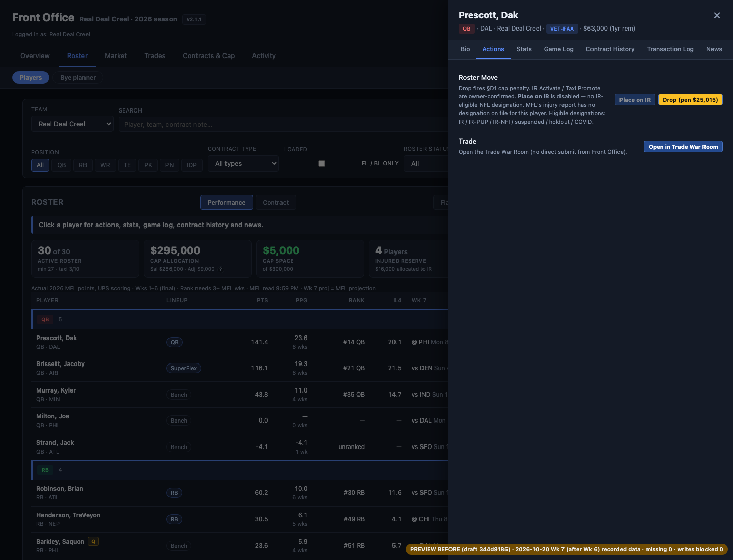Switch to the Contract History tab
This screenshot has width=733, height=560.
tap(610, 49)
